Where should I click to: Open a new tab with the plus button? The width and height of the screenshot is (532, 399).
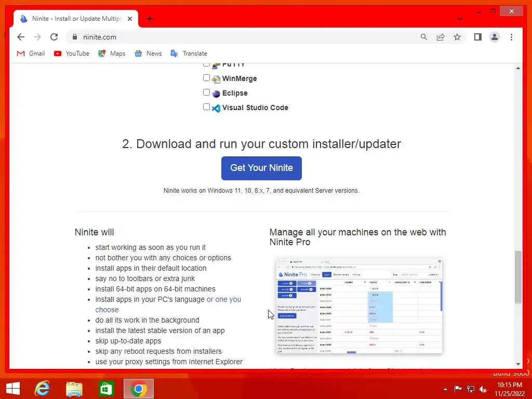click(150, 19)
